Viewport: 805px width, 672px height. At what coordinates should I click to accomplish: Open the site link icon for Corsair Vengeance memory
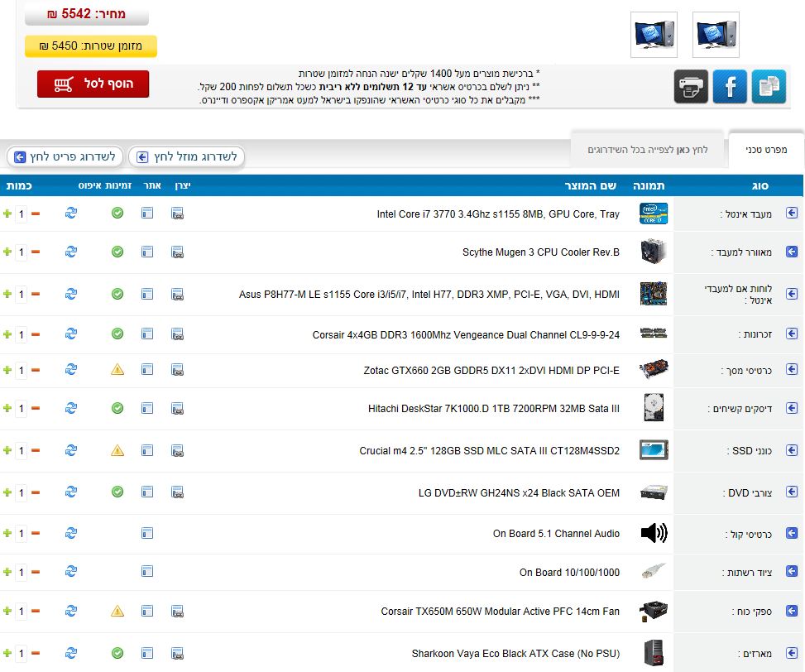147,334
